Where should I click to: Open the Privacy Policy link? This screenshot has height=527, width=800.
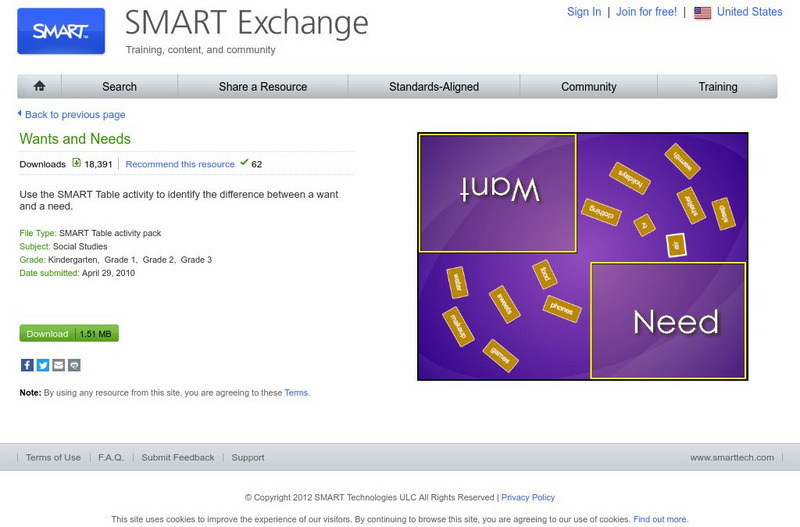pyautogui.click(x=528, y=497)
